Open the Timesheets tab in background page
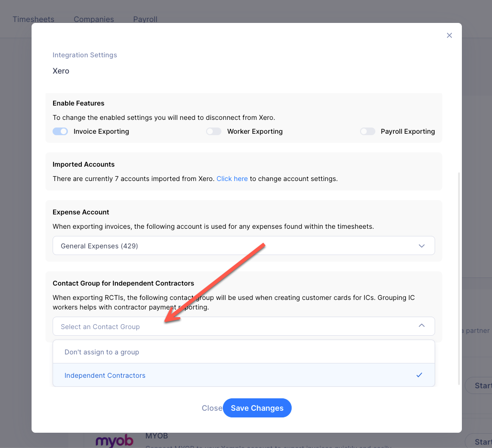This screenshot has height=448, width=492. [x=33, y=19]
